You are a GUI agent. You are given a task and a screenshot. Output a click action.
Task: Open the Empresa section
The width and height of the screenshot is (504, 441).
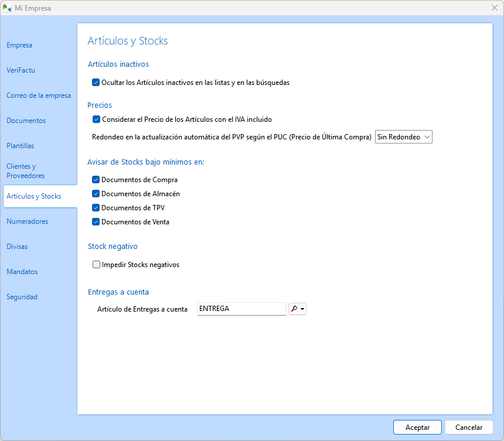coord(19,45)
